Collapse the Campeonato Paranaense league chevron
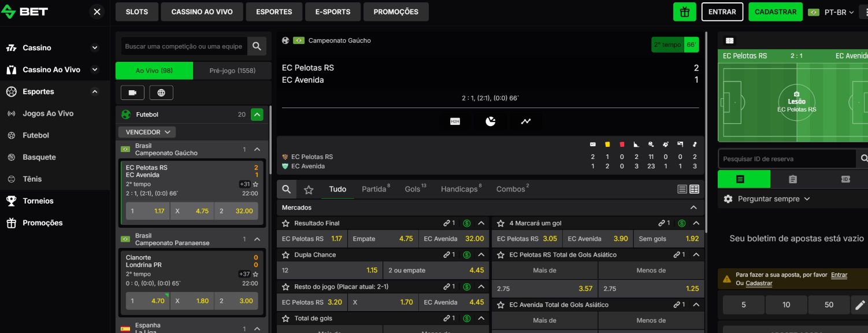This screenshot has width=868, height=333. [258, 239]
